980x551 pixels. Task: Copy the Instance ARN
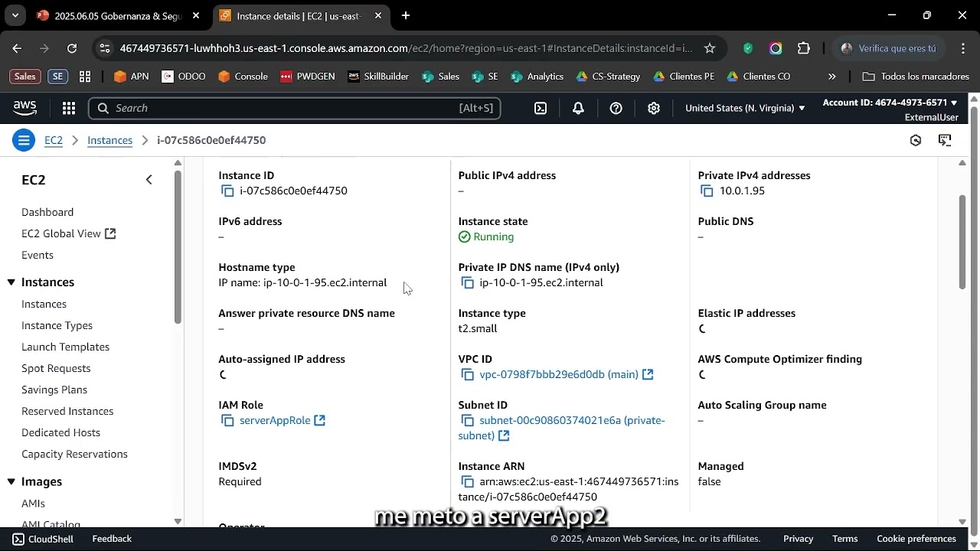click(467, 482)
